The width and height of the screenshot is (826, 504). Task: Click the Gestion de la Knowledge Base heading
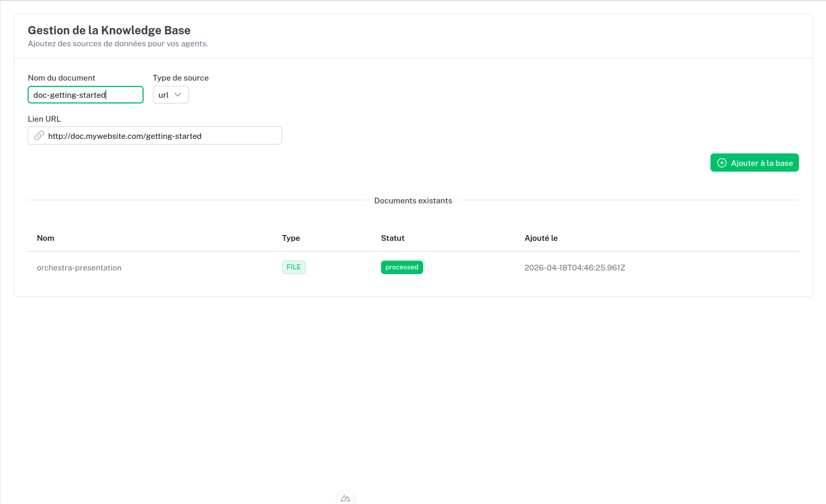(109, 30)
